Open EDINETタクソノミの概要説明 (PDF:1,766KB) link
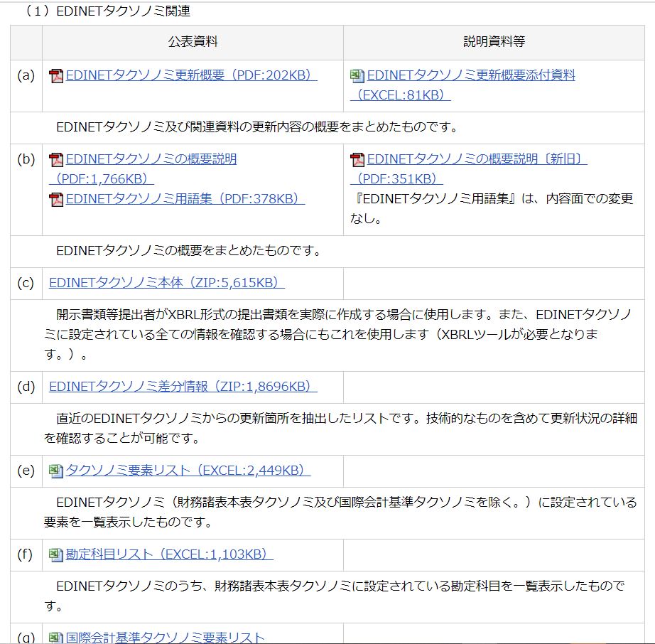 (x=143, y=169)
